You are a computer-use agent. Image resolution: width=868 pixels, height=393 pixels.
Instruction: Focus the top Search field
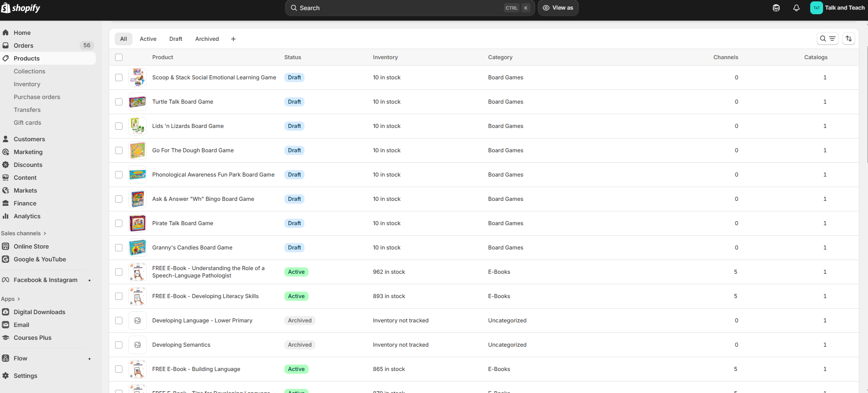(x=410, y=8)
